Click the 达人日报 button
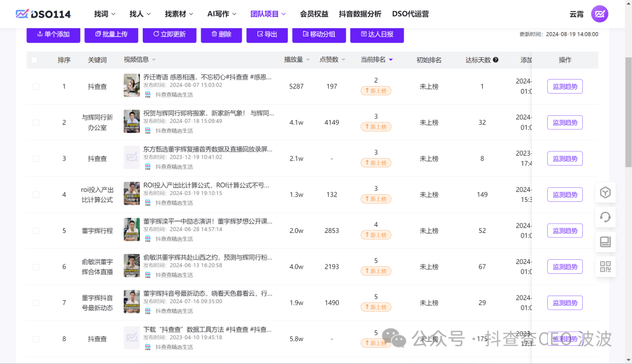632x364 pixels. (377, 35)
